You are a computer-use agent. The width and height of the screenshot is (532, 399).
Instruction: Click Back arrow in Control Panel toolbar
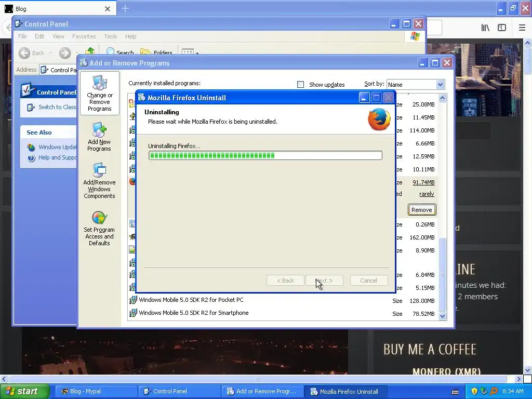point(24,53)
